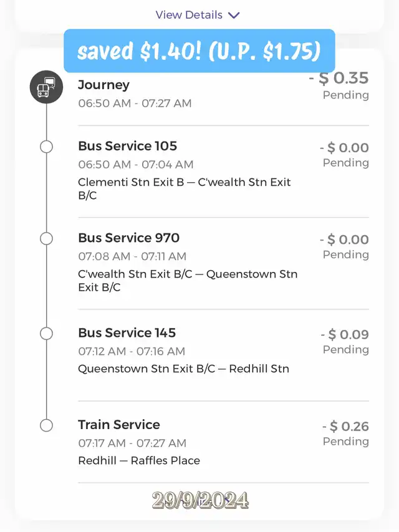Click the saved $1.40 banner
This screenshot has width=399, height=532.
point(199,51)
